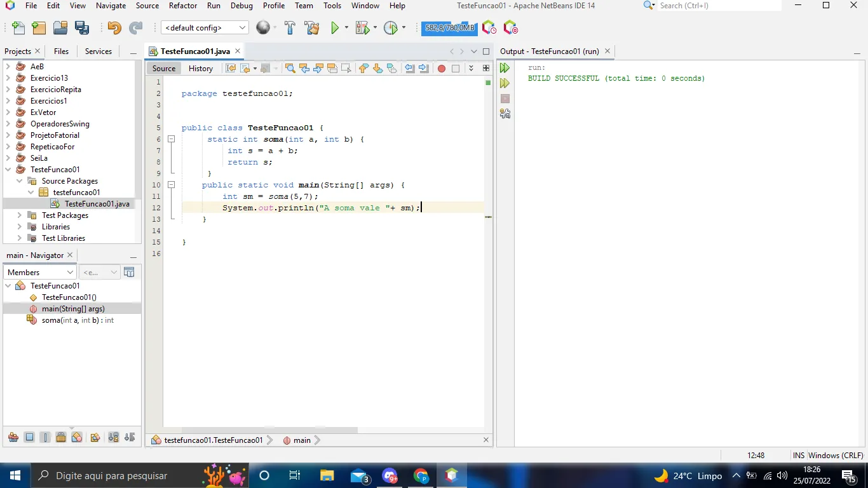Click the Undo arrow in toolbar
The width and height of the screenshot is (868, 488).
(x=114, y=28)
